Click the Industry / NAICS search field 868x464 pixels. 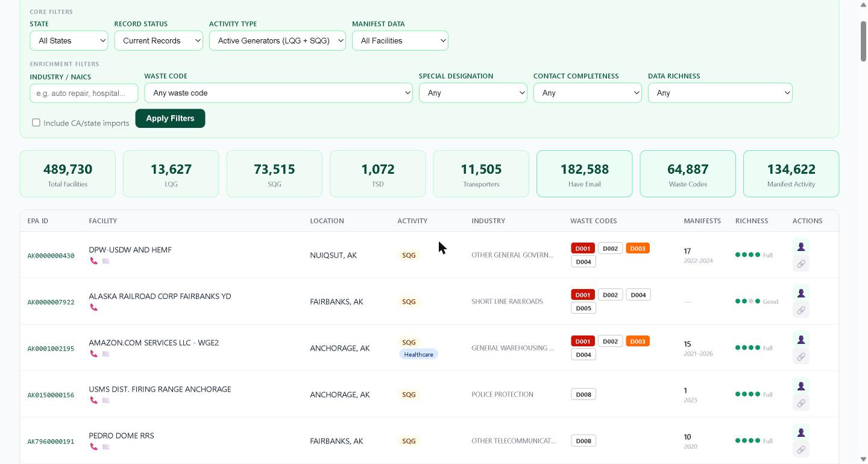(x=84, y=93)
